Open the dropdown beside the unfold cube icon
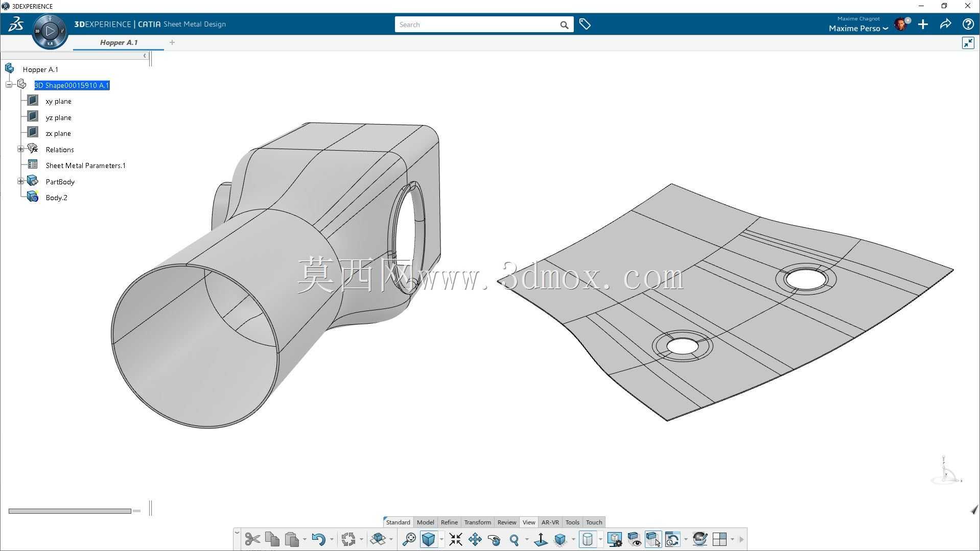Screen dimensions: 980x551 [x=391, y=539]
